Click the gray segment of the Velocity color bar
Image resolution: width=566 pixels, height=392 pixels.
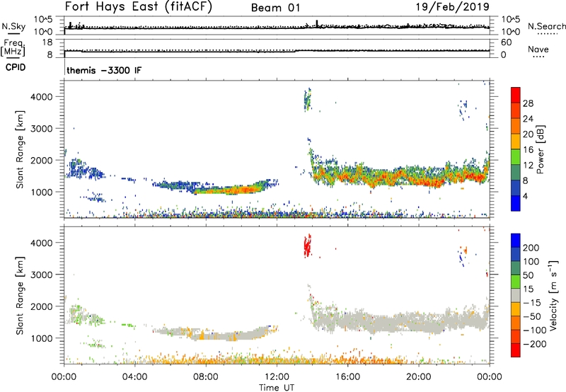[516, 296]
